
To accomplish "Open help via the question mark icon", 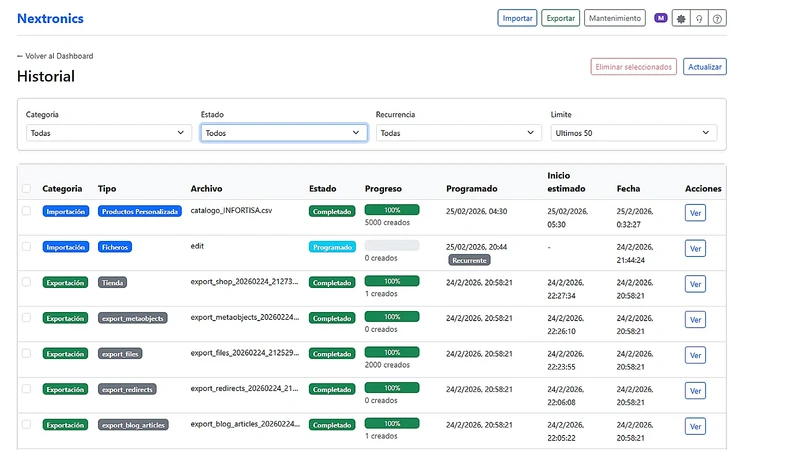I will pos(717,18).
